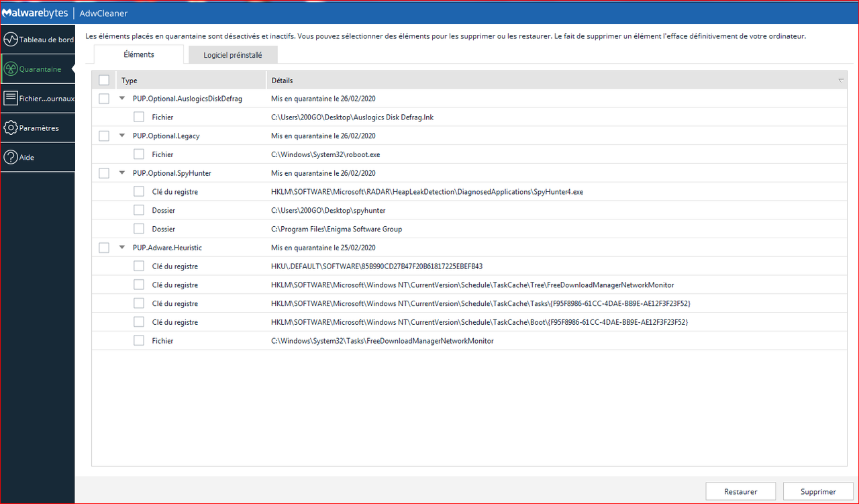
Task: Collapse the PUP.Optional.AuslogicsDiskDefrag group
Action: 122,98
